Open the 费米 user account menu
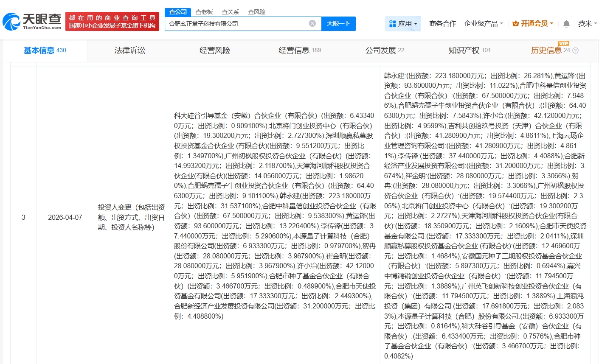Viewport: 599px width, 364px height. (x=587, y=24)
